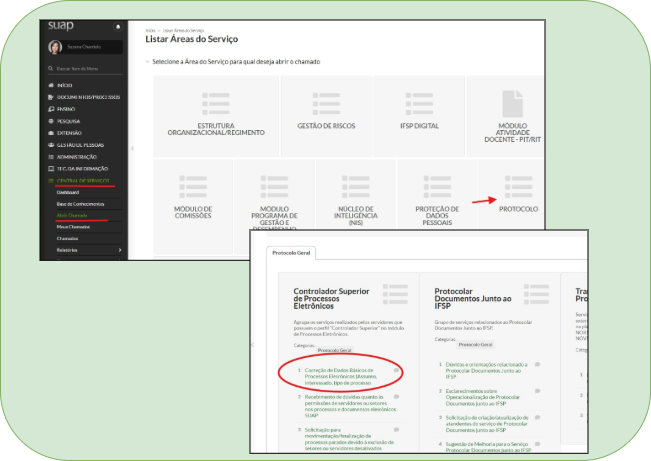
Task: Choose the IFSP Digital tile
Action: (x=419, y=116)
